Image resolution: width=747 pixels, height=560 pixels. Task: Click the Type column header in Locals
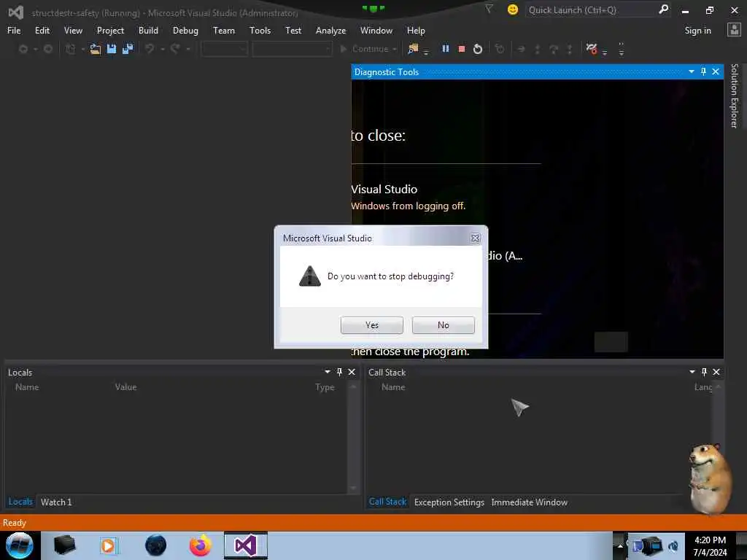(x=325, y=387)
